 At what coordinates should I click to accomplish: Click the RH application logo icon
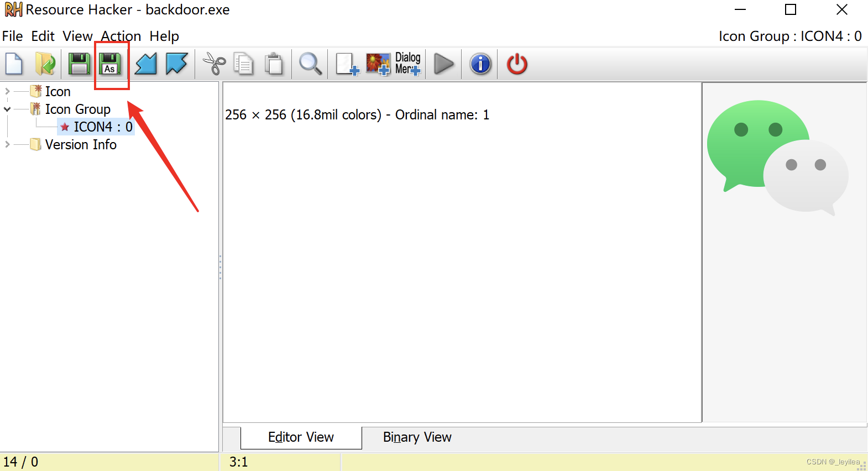click(x=13, y=9)
